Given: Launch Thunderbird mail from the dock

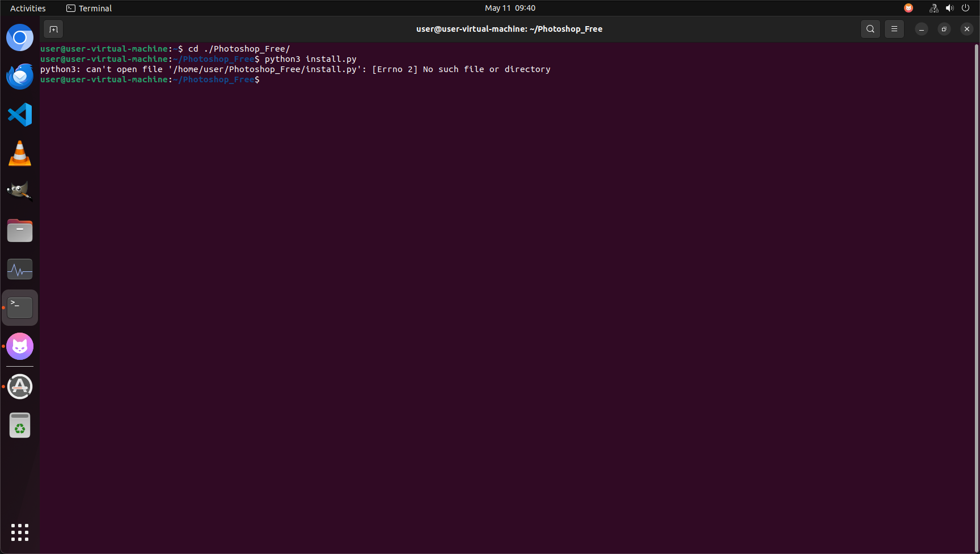Looking at the screenshot, I should (x=20, y=76).
